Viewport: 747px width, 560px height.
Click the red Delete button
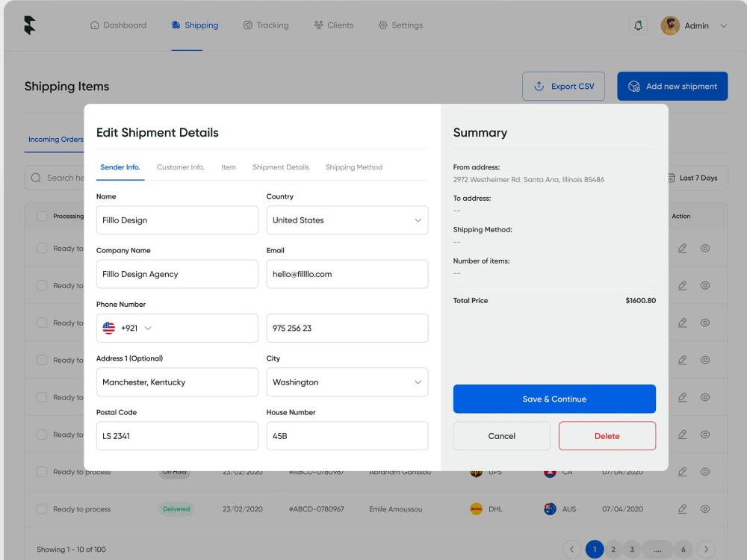(x=607, y=436)
